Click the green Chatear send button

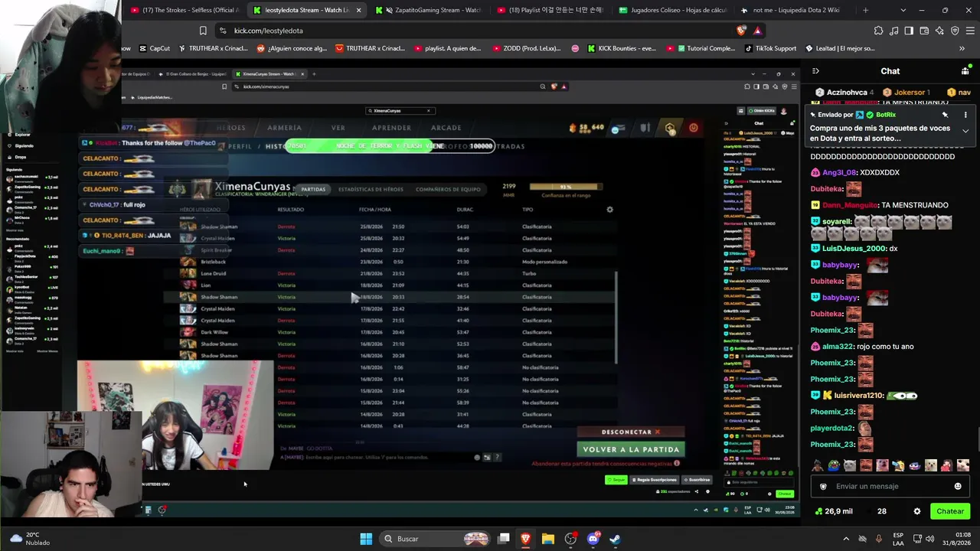950,511
